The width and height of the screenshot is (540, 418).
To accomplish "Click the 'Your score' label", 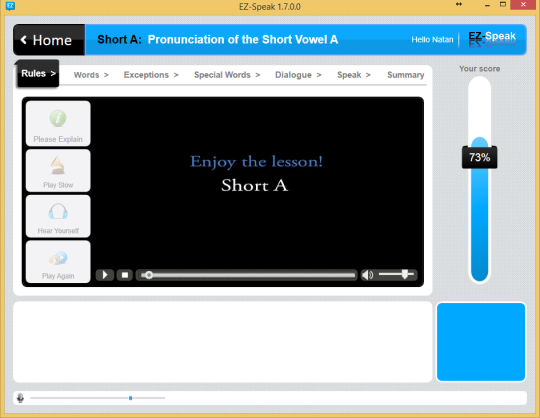I will 479,69.
